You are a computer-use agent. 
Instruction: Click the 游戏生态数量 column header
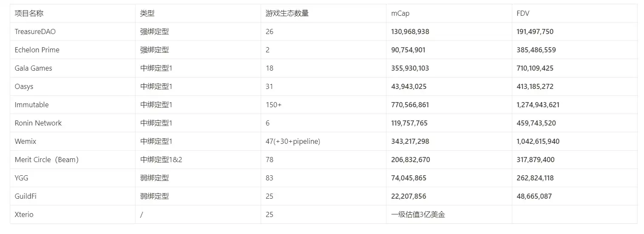287,13
